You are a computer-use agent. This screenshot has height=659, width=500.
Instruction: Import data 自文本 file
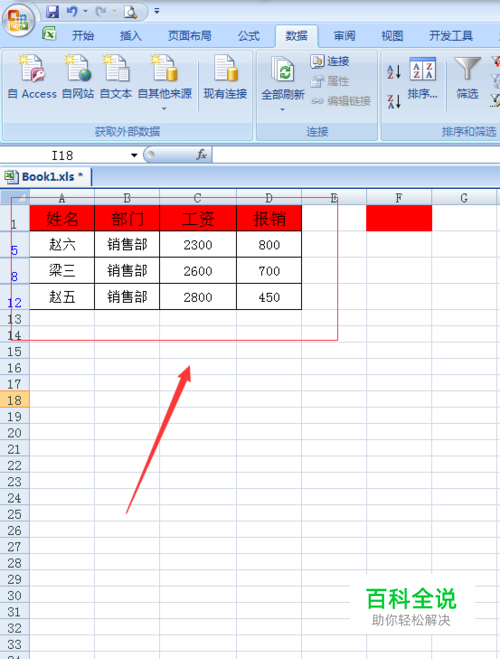116,77
